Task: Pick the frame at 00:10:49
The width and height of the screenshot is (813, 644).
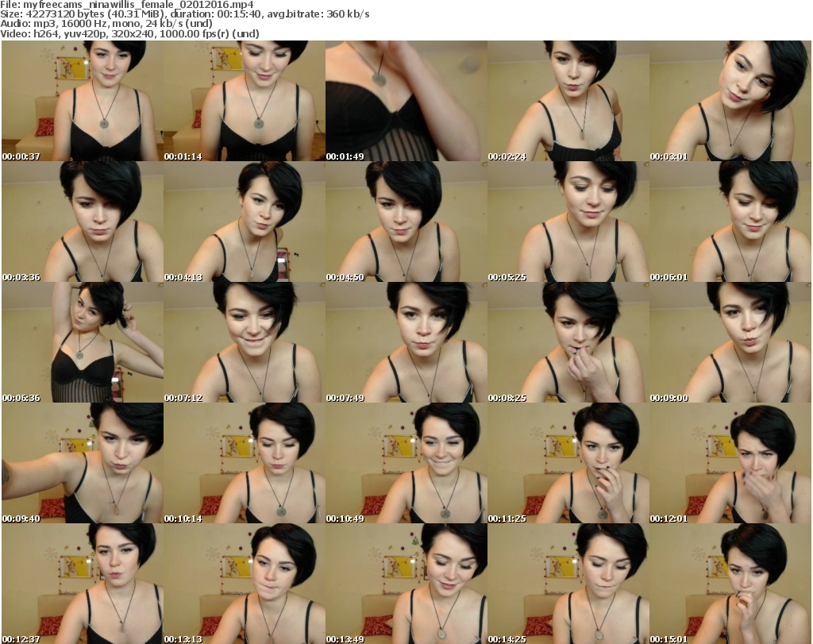Action: click(x=406, y=464)
